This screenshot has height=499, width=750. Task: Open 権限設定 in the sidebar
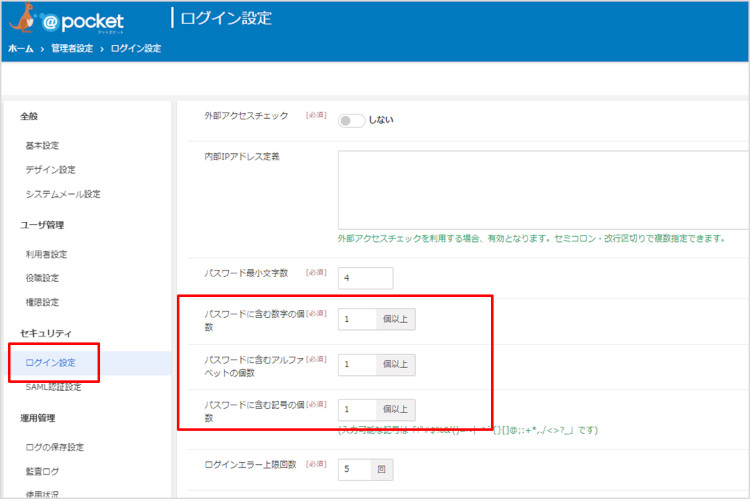(42, 302)
